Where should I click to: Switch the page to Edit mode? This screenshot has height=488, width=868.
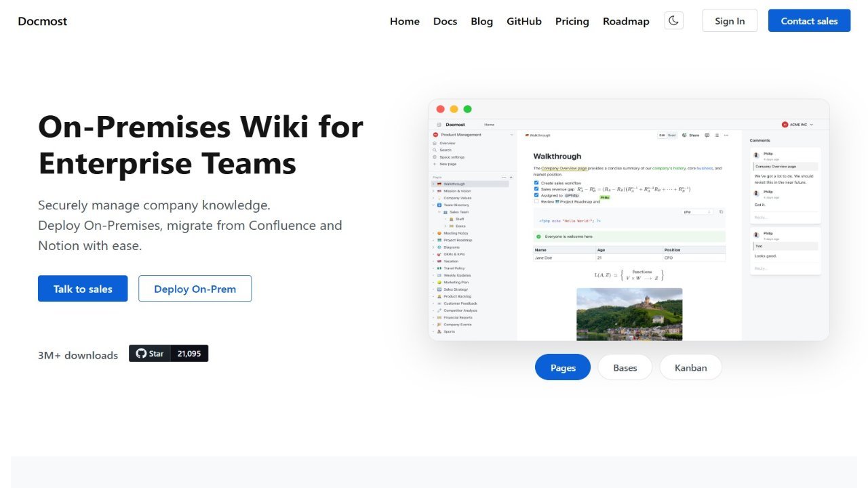coord(662,136)
